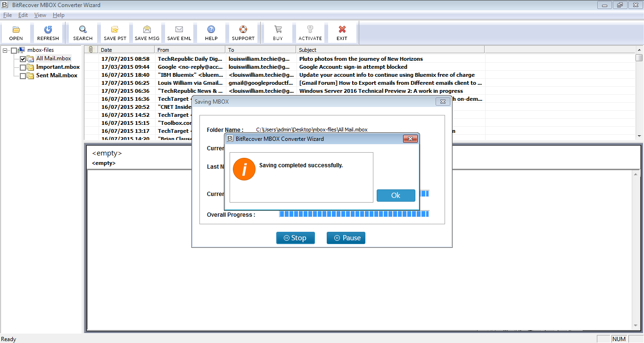The width and height of the screenshot is (644, 343).
Task: Click preview pane scrollbar down arrow
Action: 636,326
